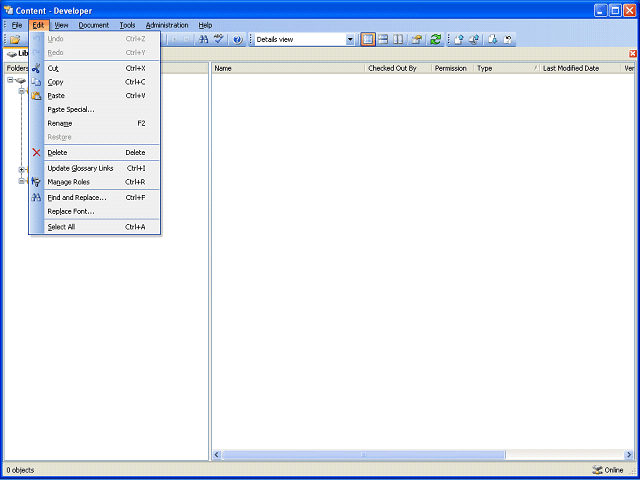Click the properties icon beside Refresh

point(416,40)
